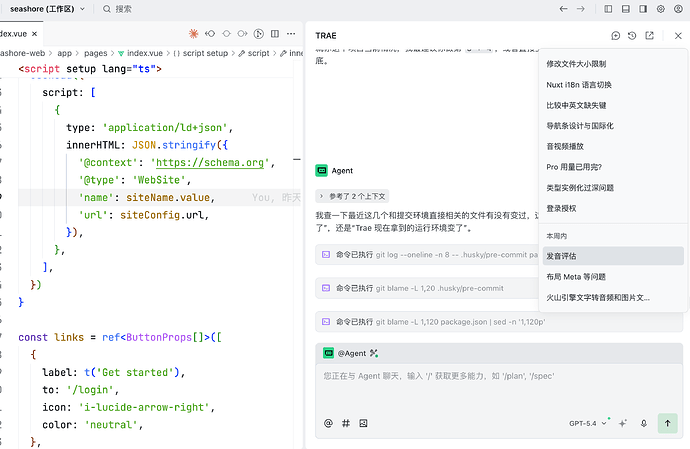Select 'script' breadcrumb with wrench icon
Image resolution: width=690 pixels, height=449 pixels.
click(254, 53)
